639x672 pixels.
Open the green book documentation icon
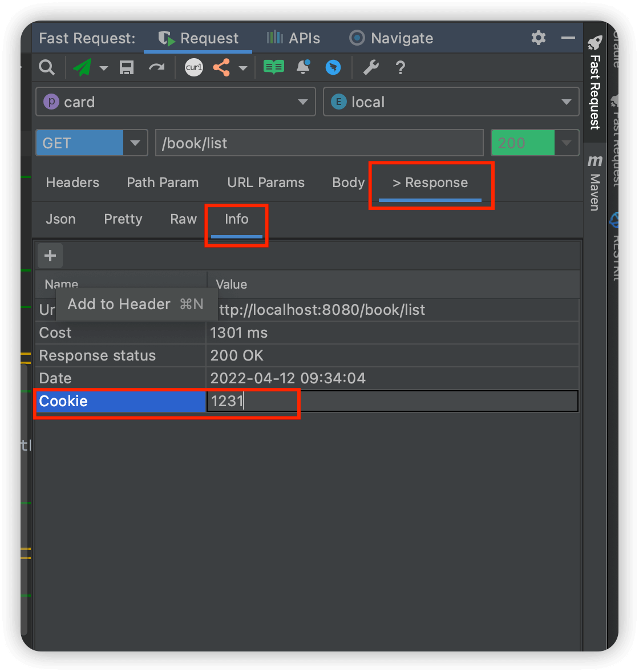(x=274, y=68)
